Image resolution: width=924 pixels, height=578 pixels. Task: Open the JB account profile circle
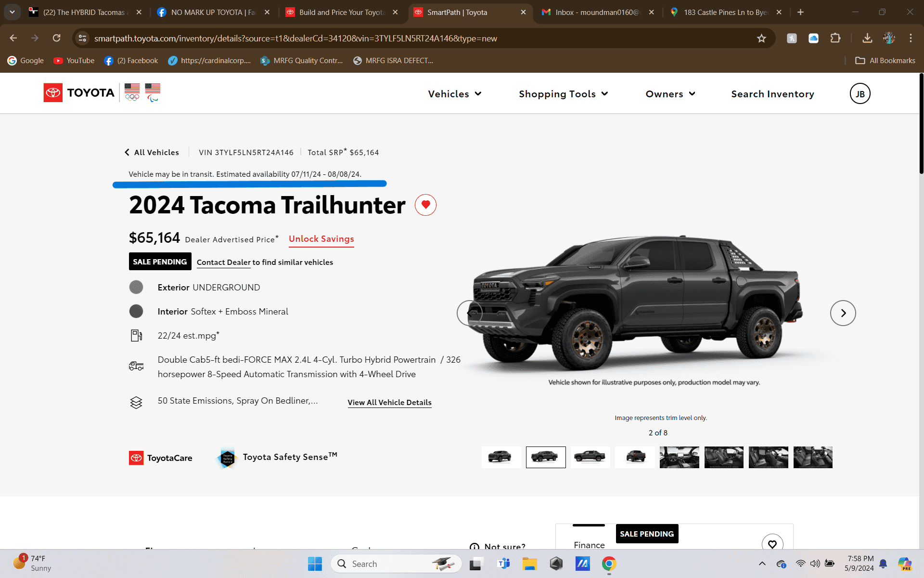pos(860,94)
